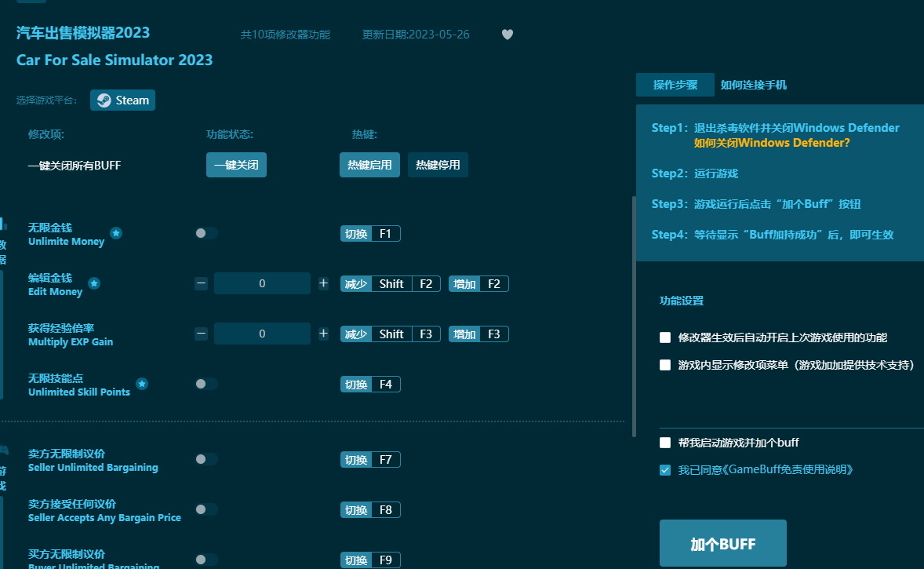Viewport: 924px width, 569px height.
Task: Click the 热键启用 button
Action: (x=369, y=165)
